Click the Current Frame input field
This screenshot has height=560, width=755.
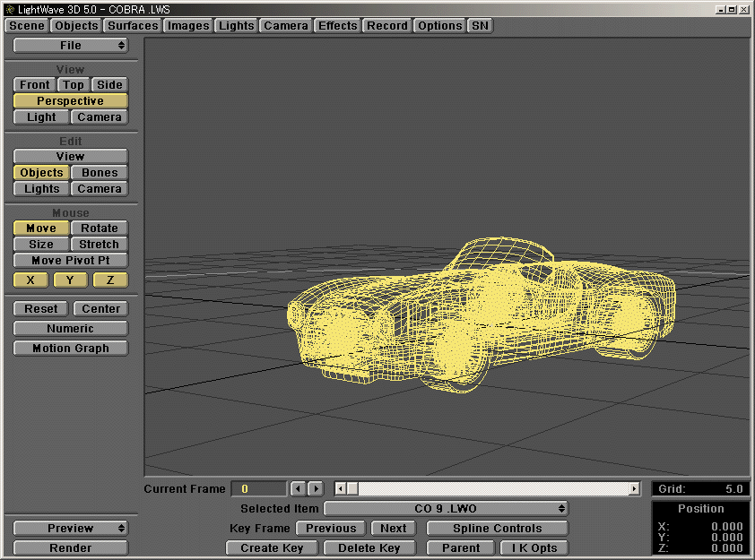point(259,488)
